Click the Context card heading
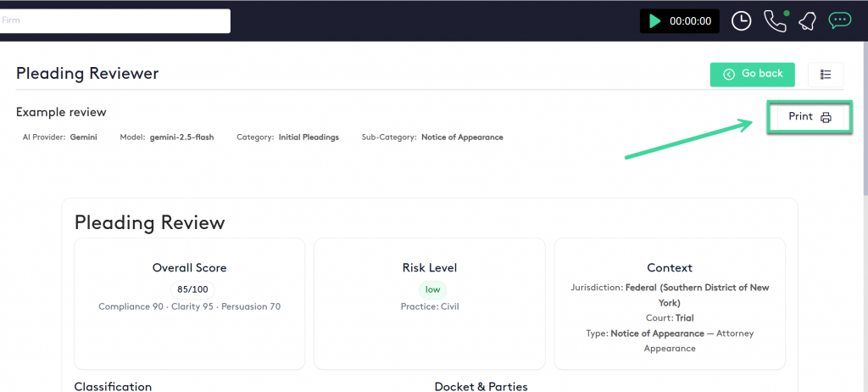 pos(670,268)
